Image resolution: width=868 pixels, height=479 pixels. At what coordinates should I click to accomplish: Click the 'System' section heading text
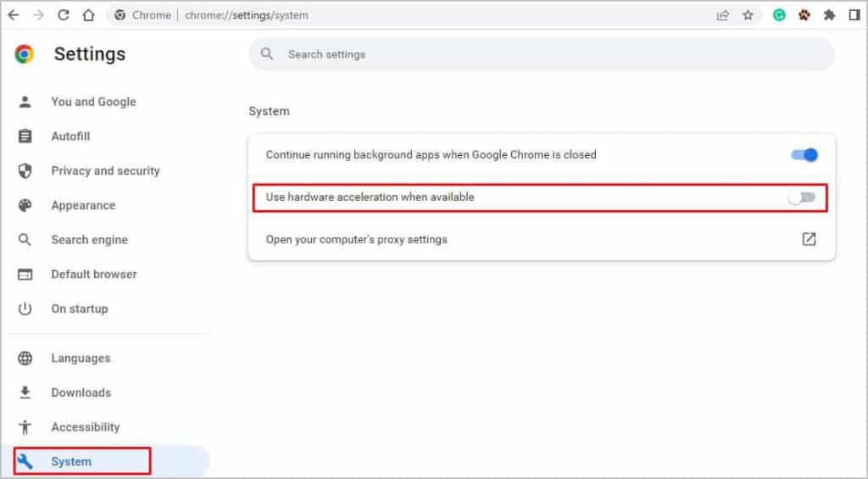click(269, 111)
